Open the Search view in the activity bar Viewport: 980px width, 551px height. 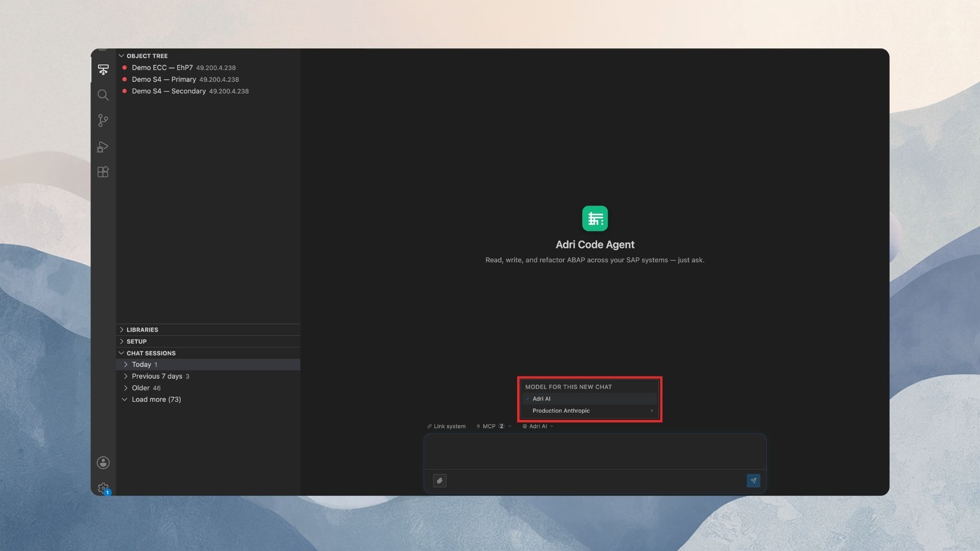coord(103,95)
